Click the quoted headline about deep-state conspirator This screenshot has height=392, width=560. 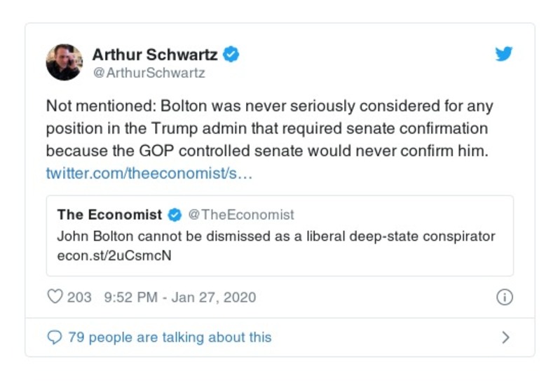click(x=275, y=236)
